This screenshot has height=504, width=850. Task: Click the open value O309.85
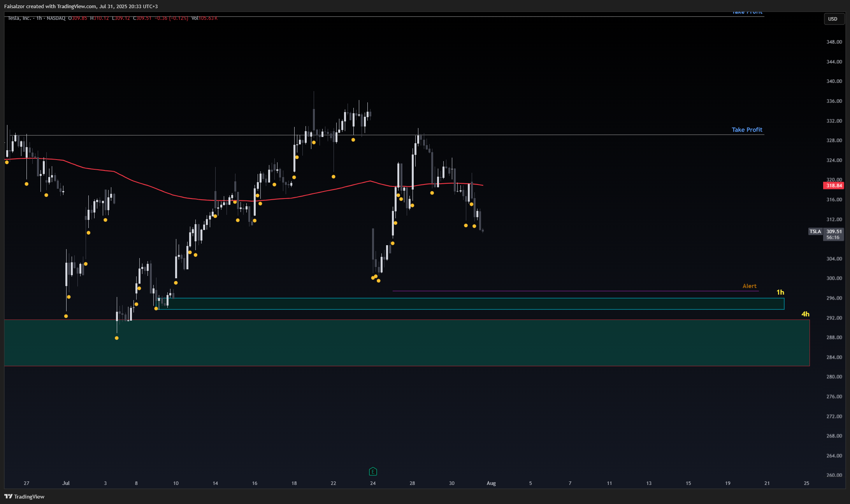78,18
